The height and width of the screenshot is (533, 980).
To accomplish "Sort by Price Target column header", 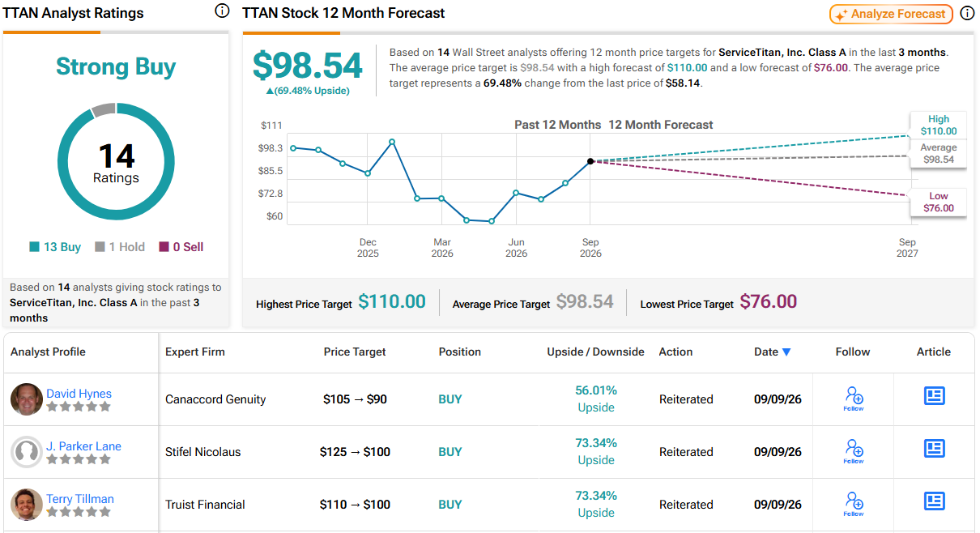I will 355,352.
